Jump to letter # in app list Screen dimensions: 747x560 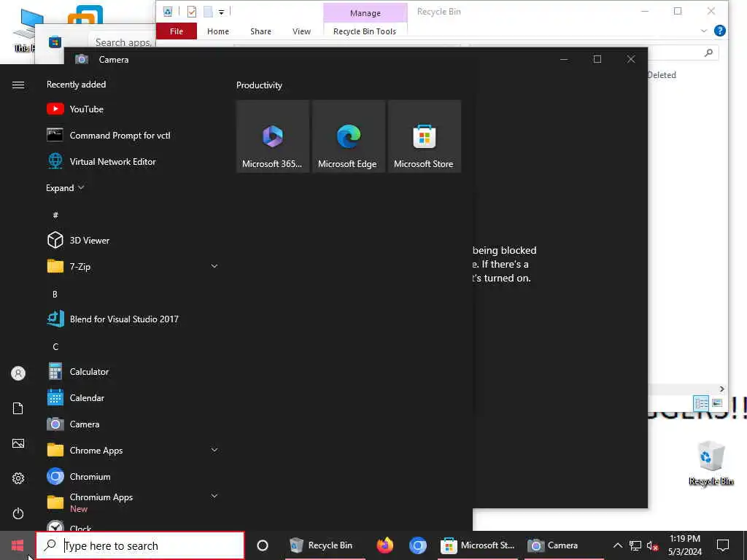coord(55,215)
